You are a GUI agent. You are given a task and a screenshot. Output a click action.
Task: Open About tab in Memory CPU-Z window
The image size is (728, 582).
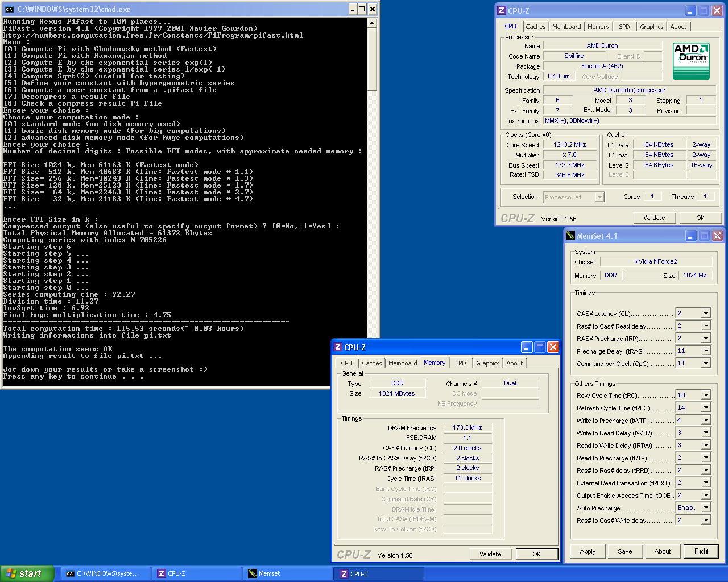(515, 363)
